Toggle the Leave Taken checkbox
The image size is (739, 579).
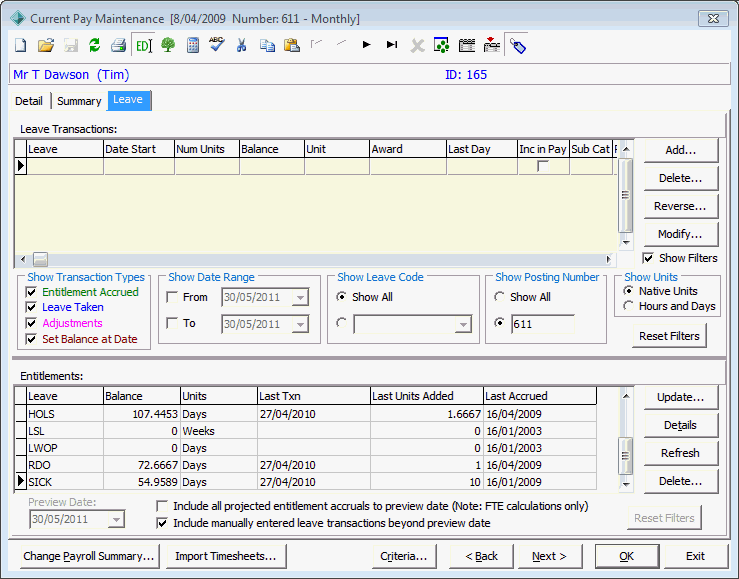31,308
